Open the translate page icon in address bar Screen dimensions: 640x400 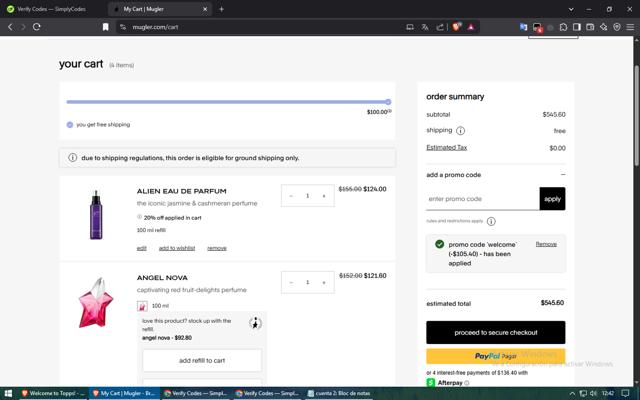(425, 27)
